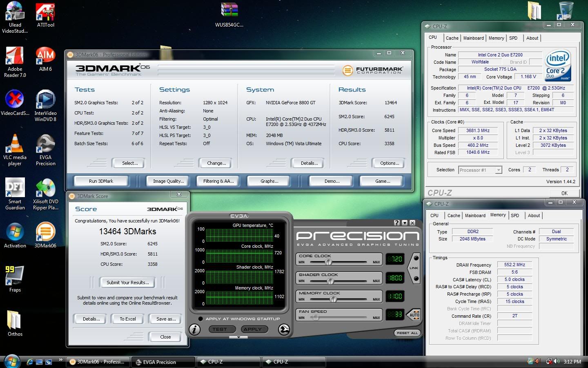Viewport: 588px width, 368px height.
Task: Click the question mark help icon in Precision
Action: (397, 223)
